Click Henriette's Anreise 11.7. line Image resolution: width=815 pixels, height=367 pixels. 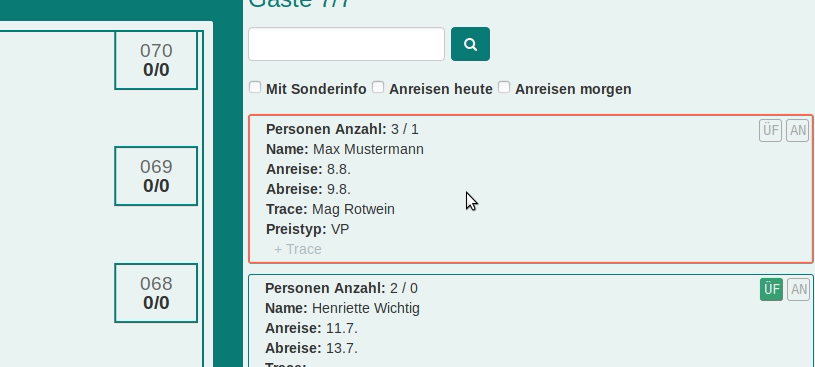[311, 329]
